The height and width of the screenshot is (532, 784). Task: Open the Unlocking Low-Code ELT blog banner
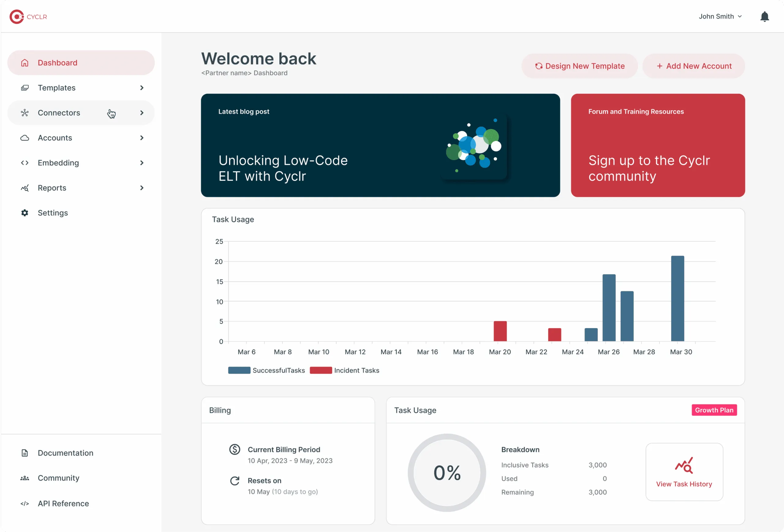[x=381, y=145]
